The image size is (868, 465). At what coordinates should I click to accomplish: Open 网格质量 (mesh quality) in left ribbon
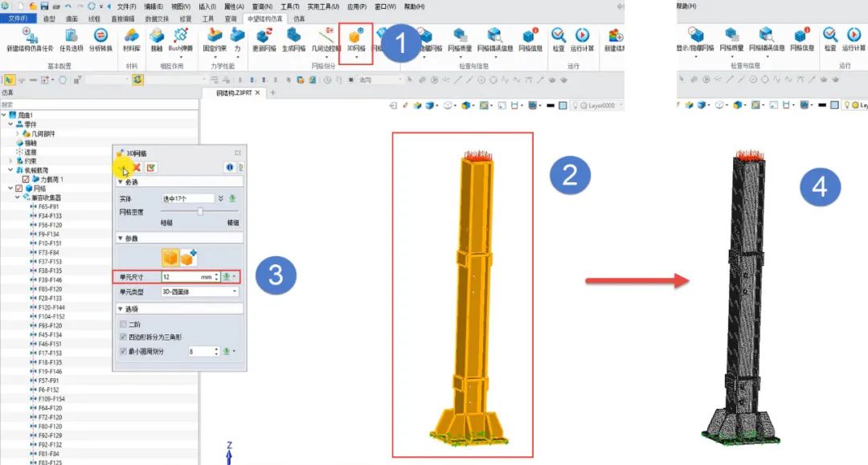pos(460,39)
